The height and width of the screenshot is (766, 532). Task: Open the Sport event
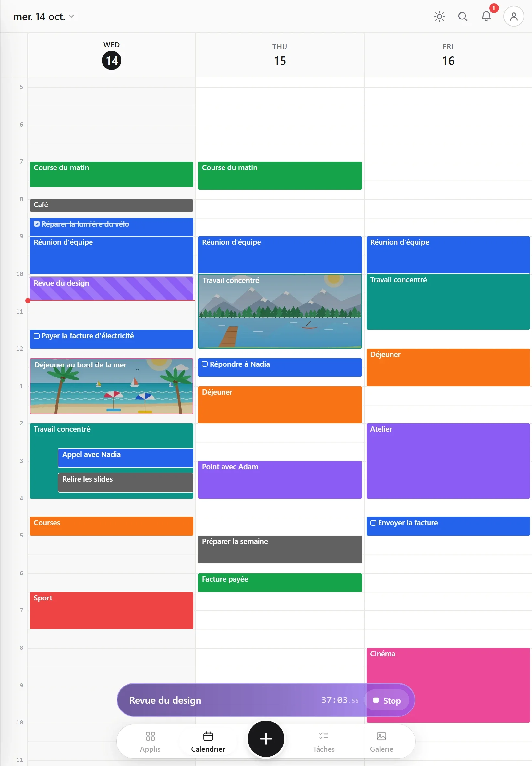tap(111, 610)
